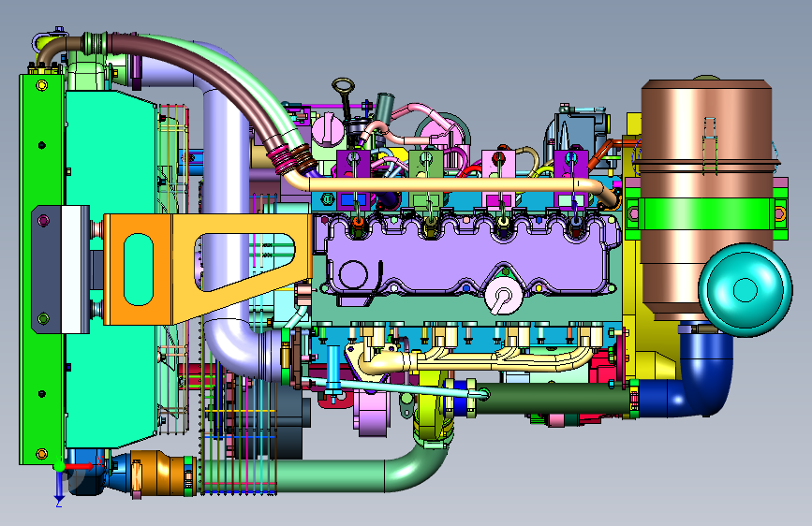812x526 pixels.
Task: Select the dark gray mounting plate on the radiator
Action: click(x=47, y=270)
